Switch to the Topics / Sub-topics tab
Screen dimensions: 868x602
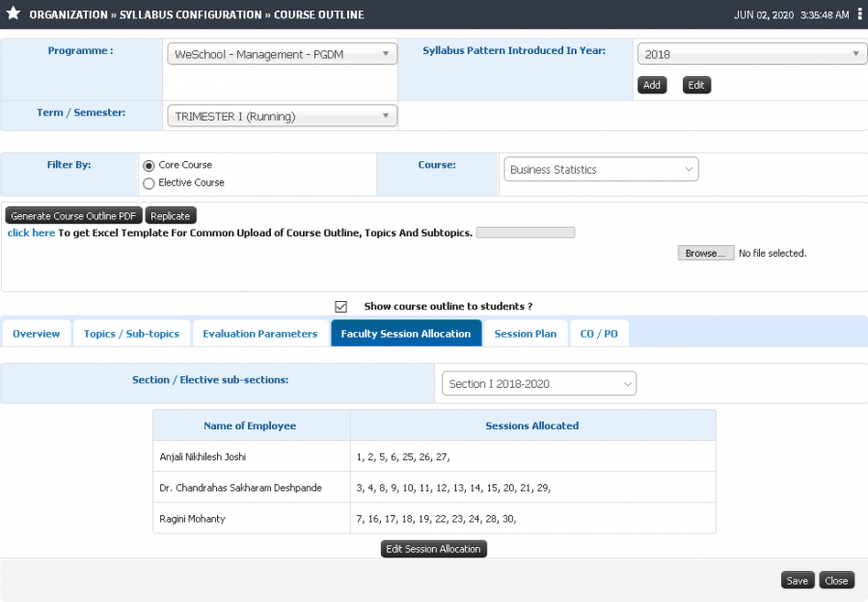tap(132, 334)
